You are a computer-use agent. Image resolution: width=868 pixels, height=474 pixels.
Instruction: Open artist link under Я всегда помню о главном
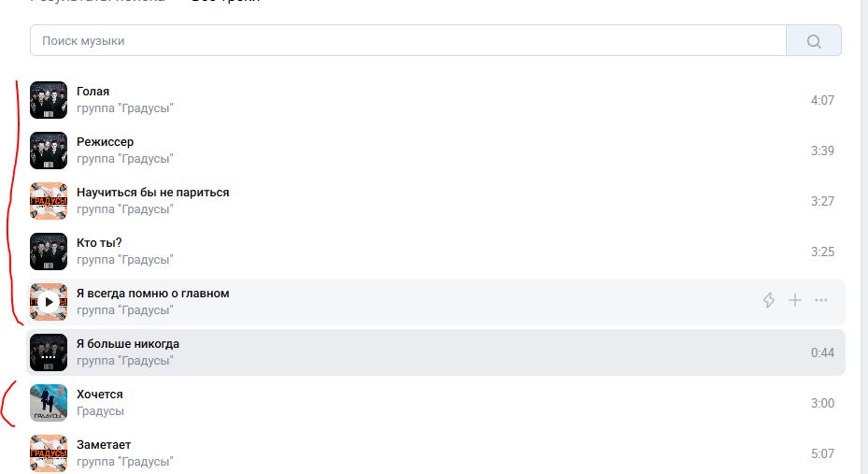coord(125,310)
